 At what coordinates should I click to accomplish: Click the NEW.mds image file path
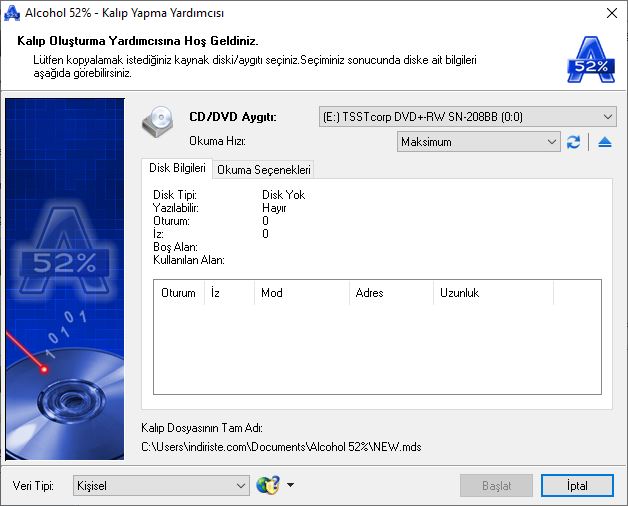[x=281, y=447]
